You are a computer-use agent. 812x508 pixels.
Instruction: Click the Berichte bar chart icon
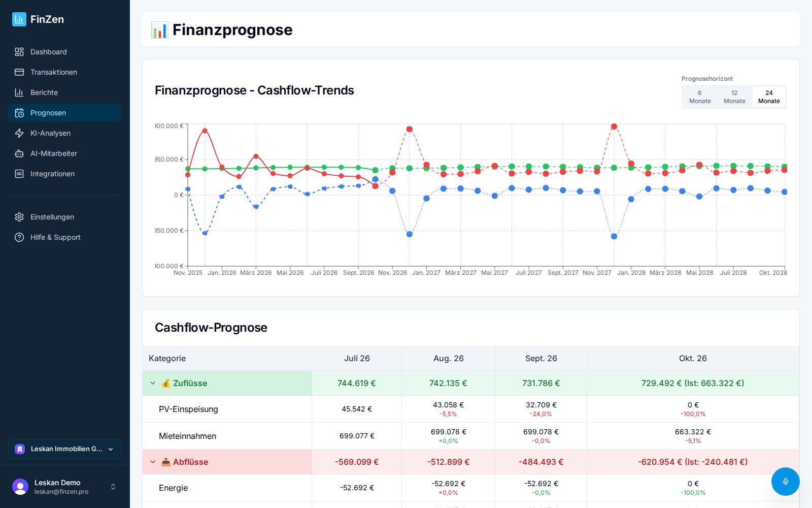tap(19, 92)
